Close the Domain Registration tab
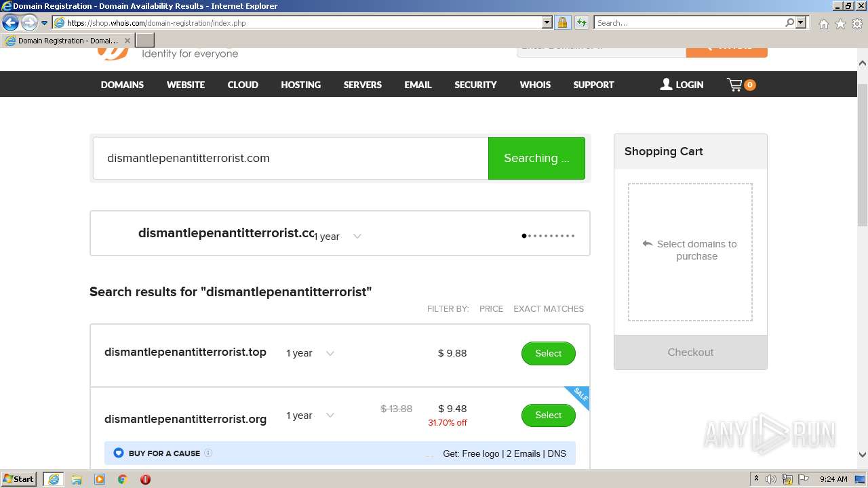 click(127, 41)
